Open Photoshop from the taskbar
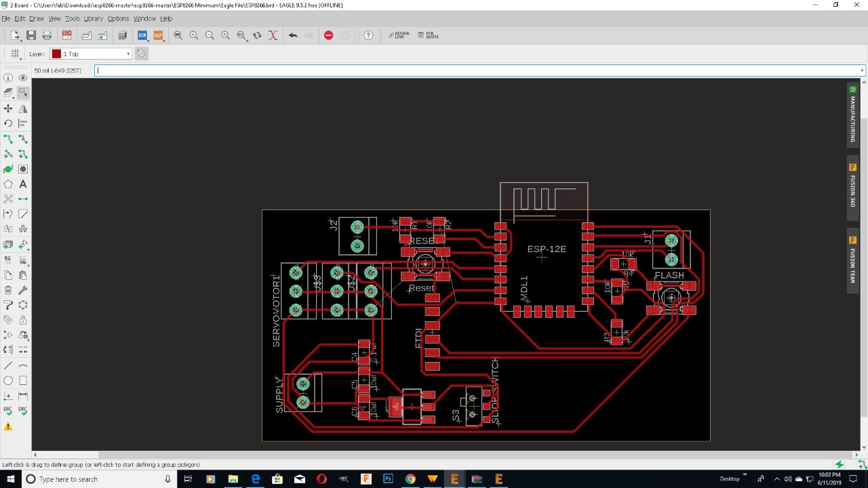 pos(388,479)
